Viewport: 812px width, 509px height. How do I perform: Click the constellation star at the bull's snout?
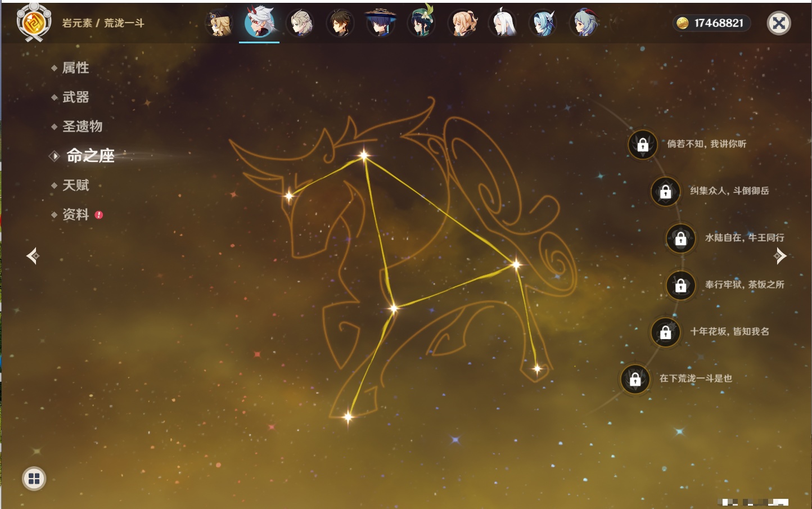pos(288,196)
